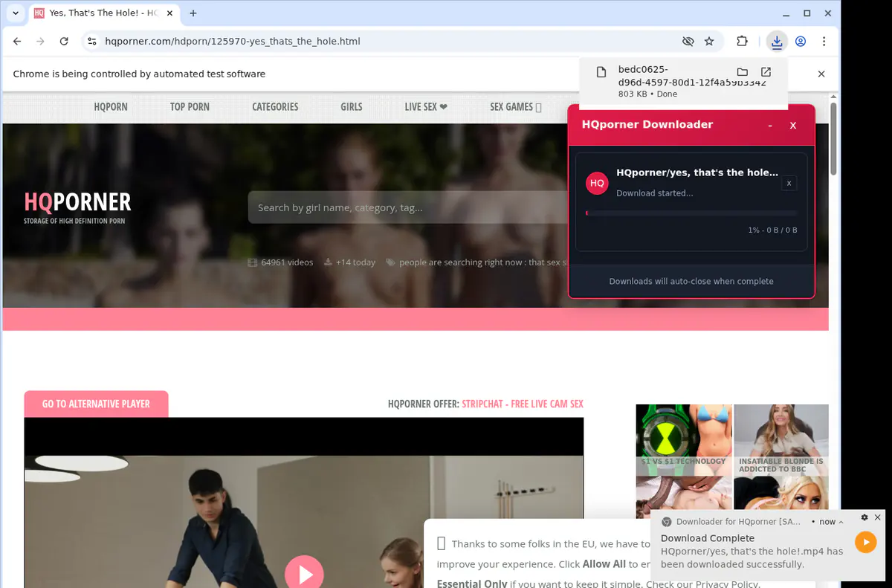Click the round HQ icon in downloader
This screenshot has height=588, width=892.
pos(597,183)
